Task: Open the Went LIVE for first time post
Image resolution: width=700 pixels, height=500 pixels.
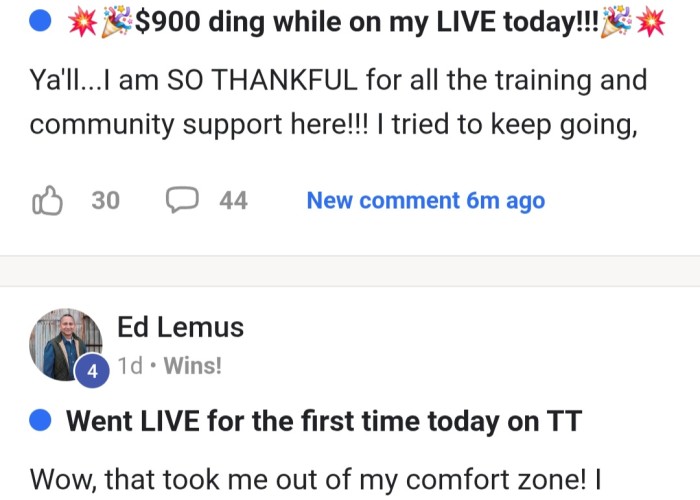Action: [x=324, y=421]
